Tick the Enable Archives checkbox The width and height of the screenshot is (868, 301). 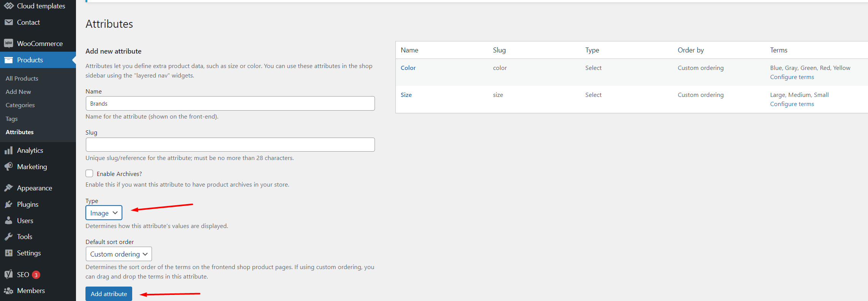tap(89, 173)
